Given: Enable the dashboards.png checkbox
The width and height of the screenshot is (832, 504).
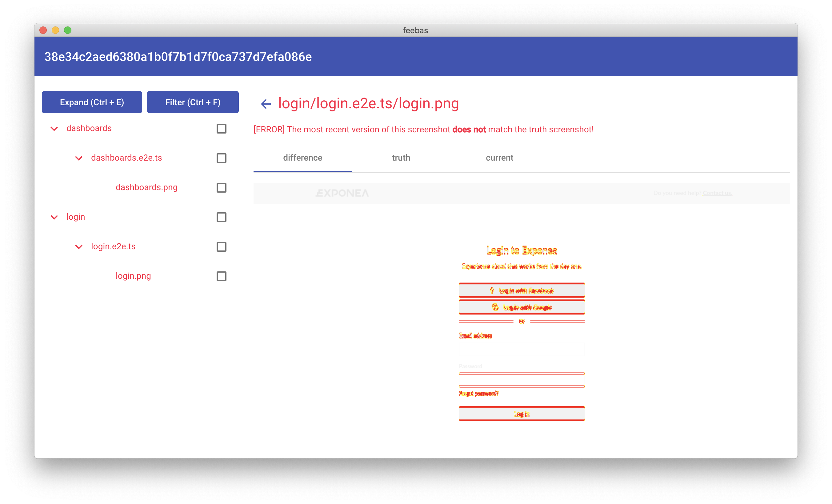Looking at the screenshot, I should point(221,188).
